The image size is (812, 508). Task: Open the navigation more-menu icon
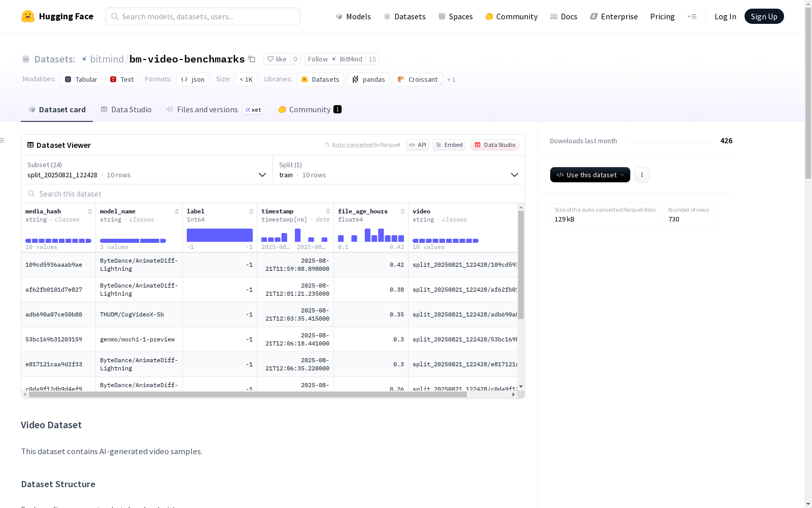tap(692, 16)
